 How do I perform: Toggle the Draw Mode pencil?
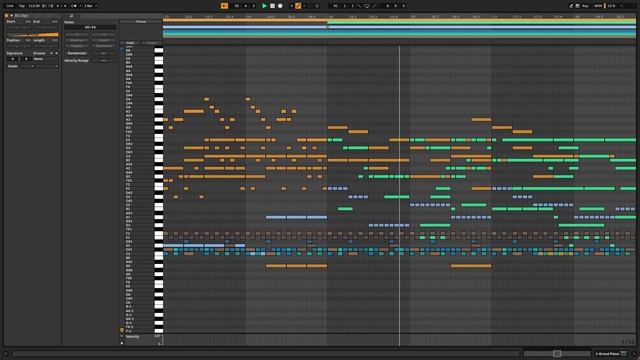click(x=571, y=6)
